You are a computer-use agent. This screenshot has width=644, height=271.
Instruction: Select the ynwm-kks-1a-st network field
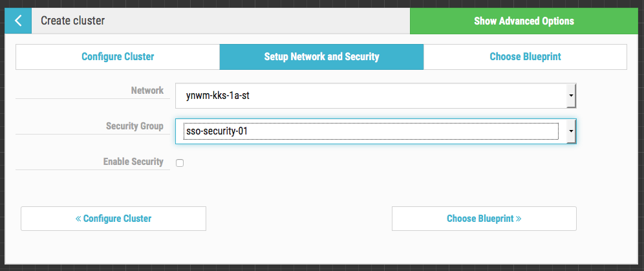tap(370, 95)
